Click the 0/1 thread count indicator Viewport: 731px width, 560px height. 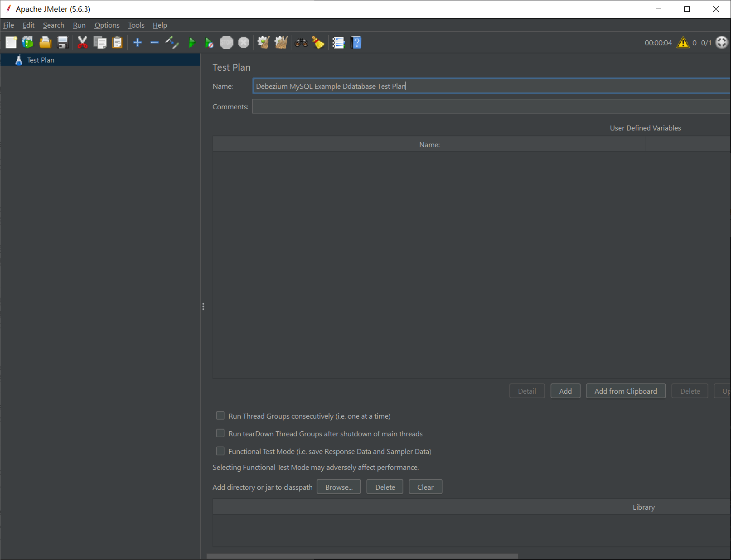(706, 43)
